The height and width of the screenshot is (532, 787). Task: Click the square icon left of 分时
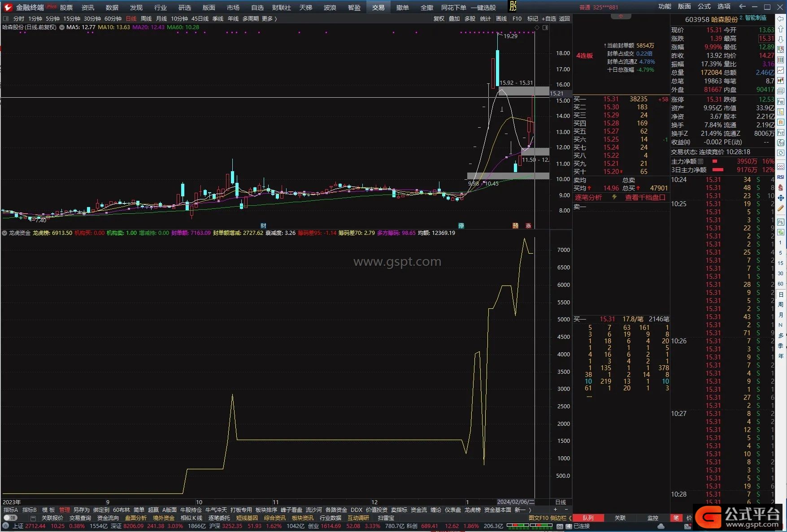coord(6,19)
